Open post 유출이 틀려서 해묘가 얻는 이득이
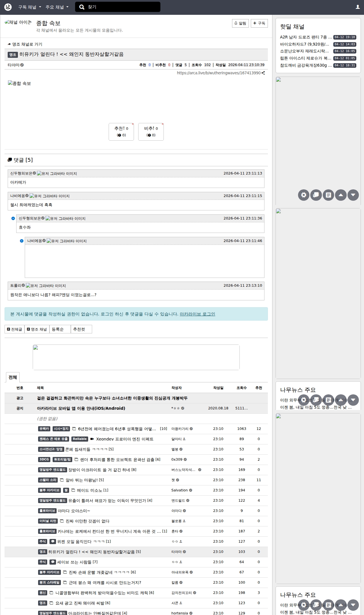This screenshot has height=615, width=364. 107,501
